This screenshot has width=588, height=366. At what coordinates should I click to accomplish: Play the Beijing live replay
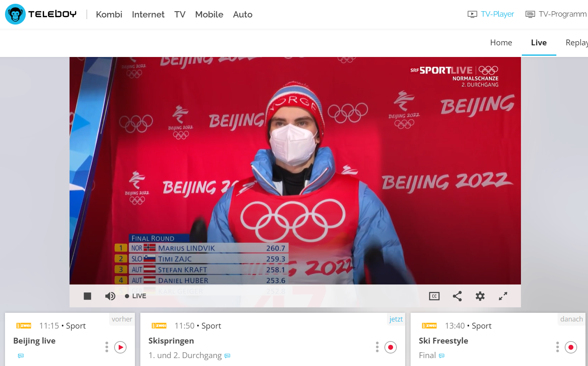(120, 347)
